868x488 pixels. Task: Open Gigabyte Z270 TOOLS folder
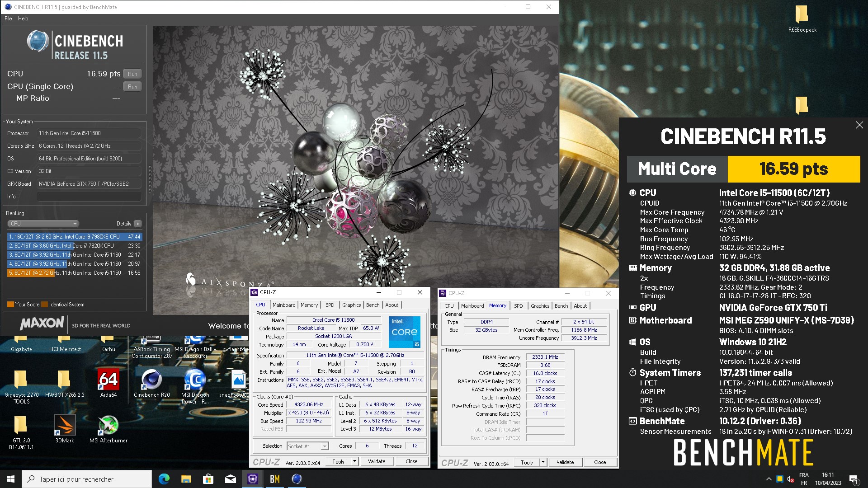(21, 386)
